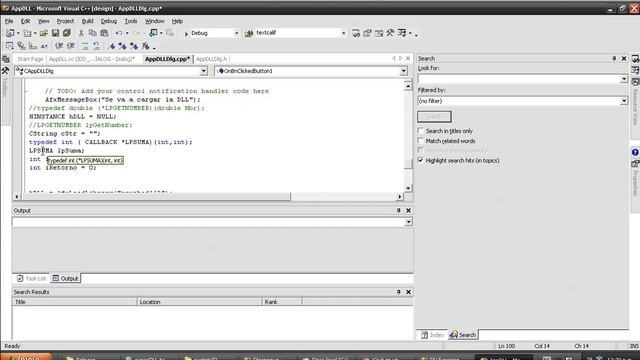Click the Location column header
Viewport: 640px width, 360px height.
(x=199, y=302)
